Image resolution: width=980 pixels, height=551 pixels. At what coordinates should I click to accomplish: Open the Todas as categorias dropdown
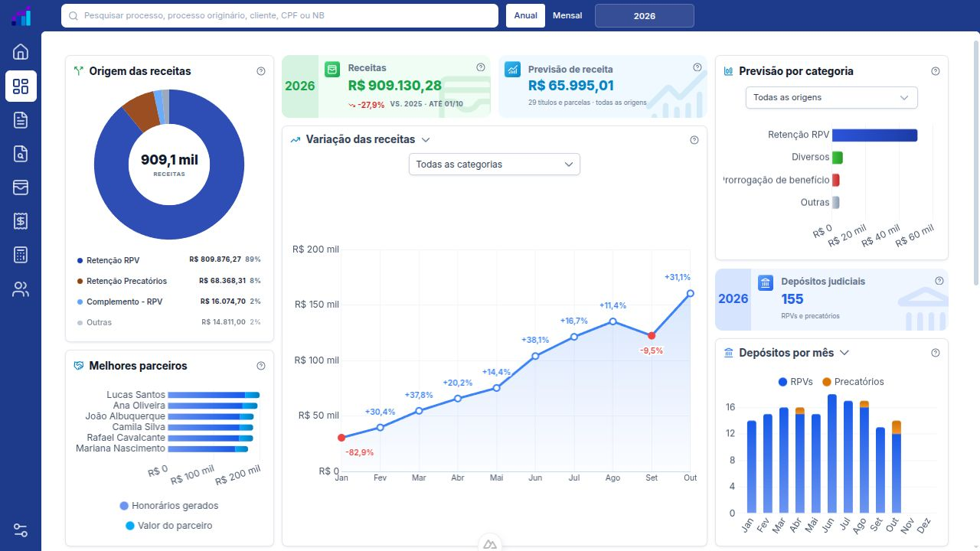(495, 165)
